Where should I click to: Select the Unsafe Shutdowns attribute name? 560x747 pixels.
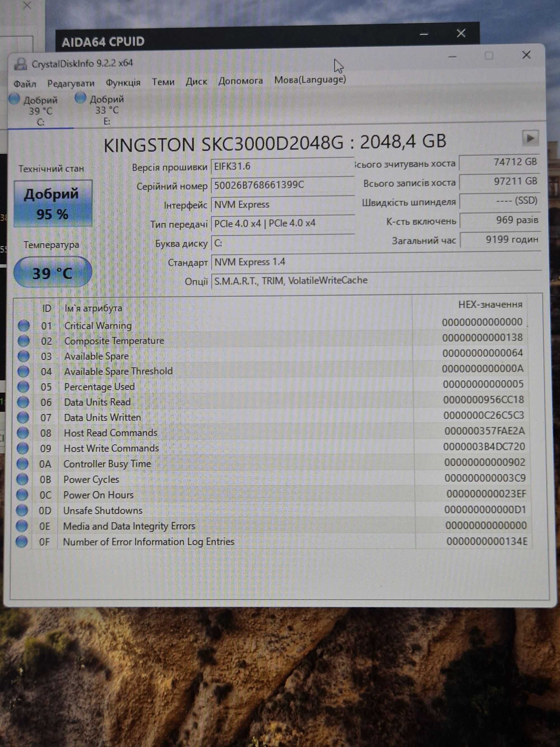coord(102,511)
